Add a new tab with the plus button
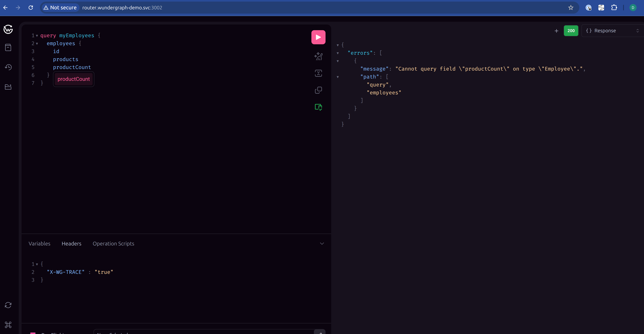 556,31
